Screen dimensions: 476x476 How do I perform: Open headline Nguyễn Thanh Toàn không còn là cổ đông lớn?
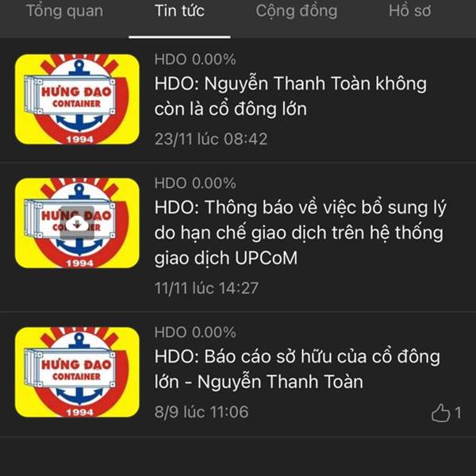coord(290,96)
